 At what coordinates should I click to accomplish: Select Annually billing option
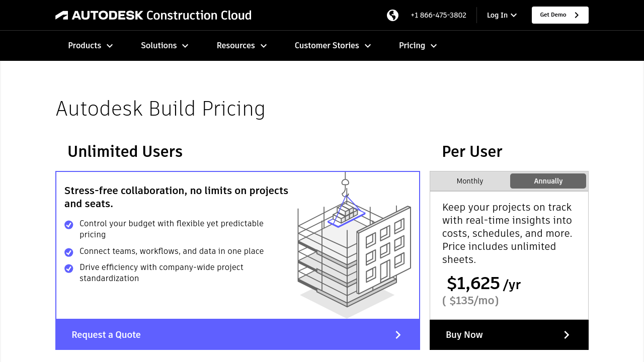(x=548, y=181)
